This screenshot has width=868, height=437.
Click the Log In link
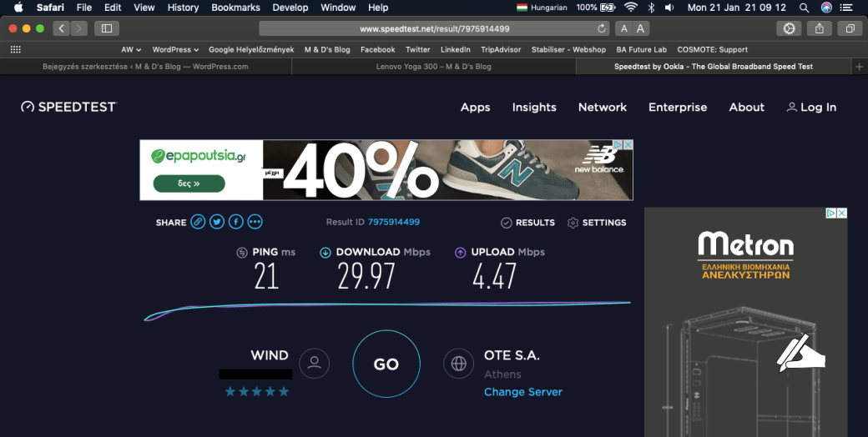[x=811, y=108]
